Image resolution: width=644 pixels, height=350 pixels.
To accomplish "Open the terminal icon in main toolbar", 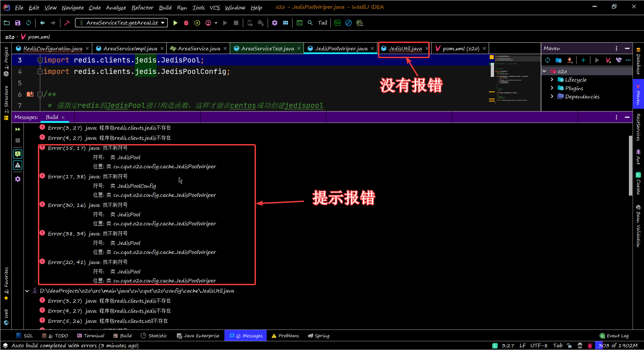I will (x=300, y=23).
